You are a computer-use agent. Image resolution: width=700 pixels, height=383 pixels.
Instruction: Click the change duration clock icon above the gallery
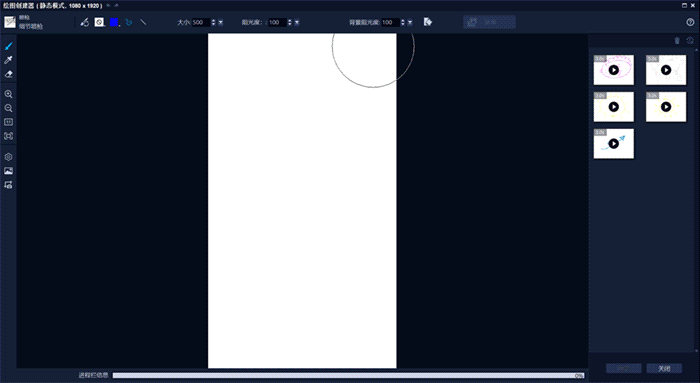click(690, 41)
